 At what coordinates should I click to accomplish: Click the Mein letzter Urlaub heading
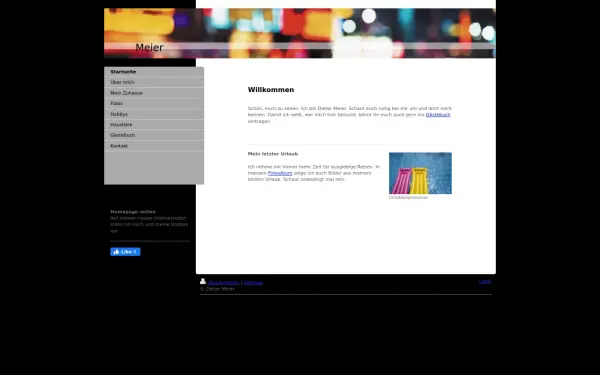[x=273, y=154]
